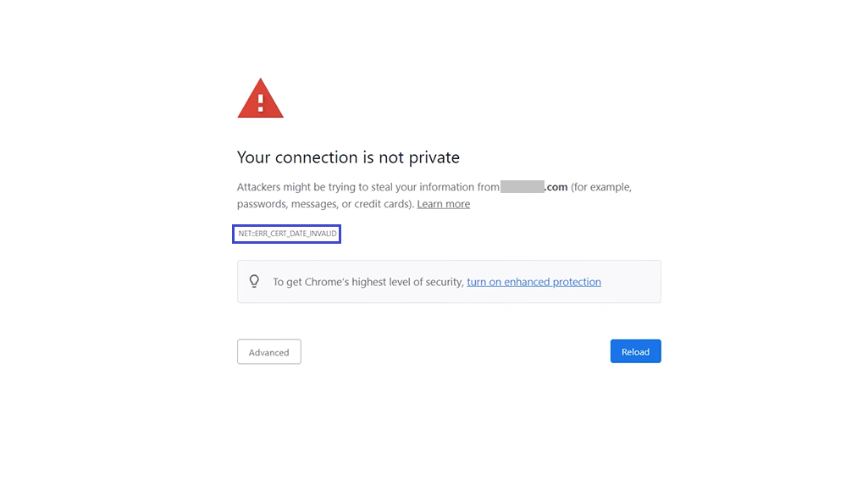Open the "Learn more" link
This screenshot has height=485, width=868.
[443, 204]
